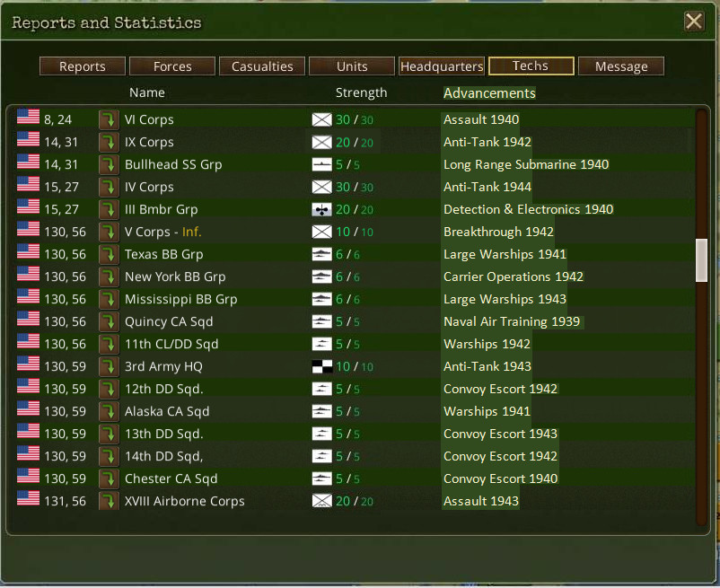
Task: Select the Quincy CA Sqd unit name
Action: 169,321
